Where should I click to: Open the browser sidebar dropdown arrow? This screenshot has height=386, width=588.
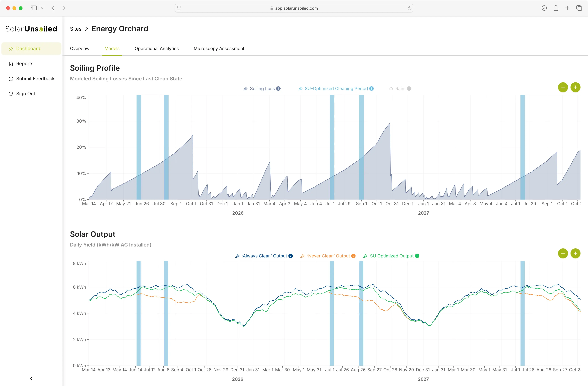pos(42,8)
